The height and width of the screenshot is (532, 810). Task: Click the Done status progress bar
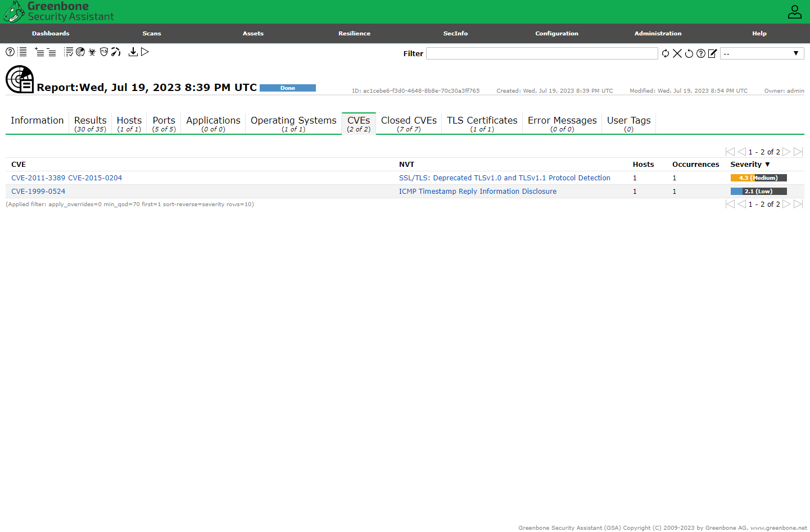[x=288, y=88]
